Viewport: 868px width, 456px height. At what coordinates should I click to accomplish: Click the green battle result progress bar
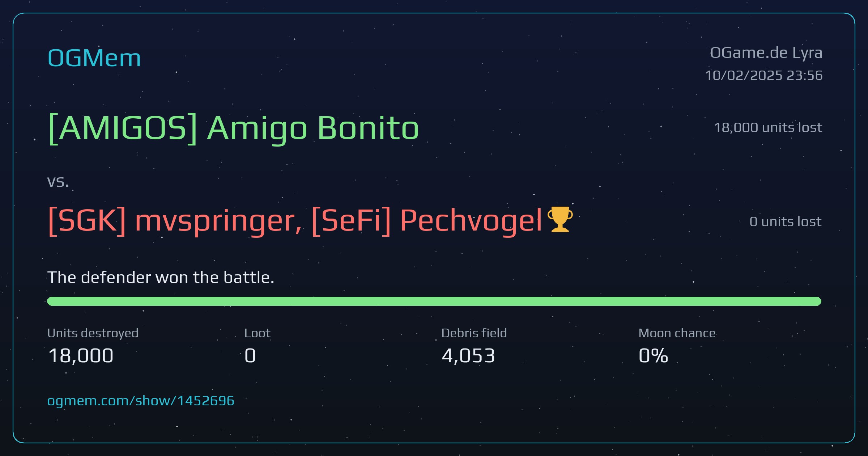tap(434, 301)
